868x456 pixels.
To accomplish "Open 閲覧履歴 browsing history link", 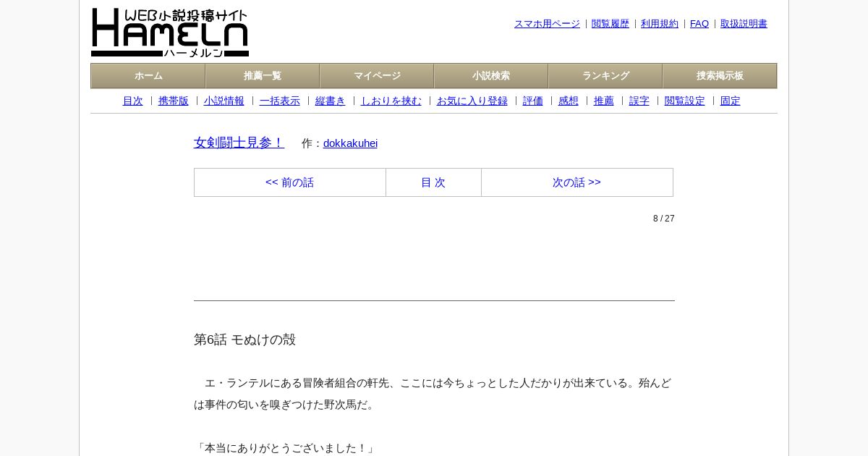I will [610, 24].
